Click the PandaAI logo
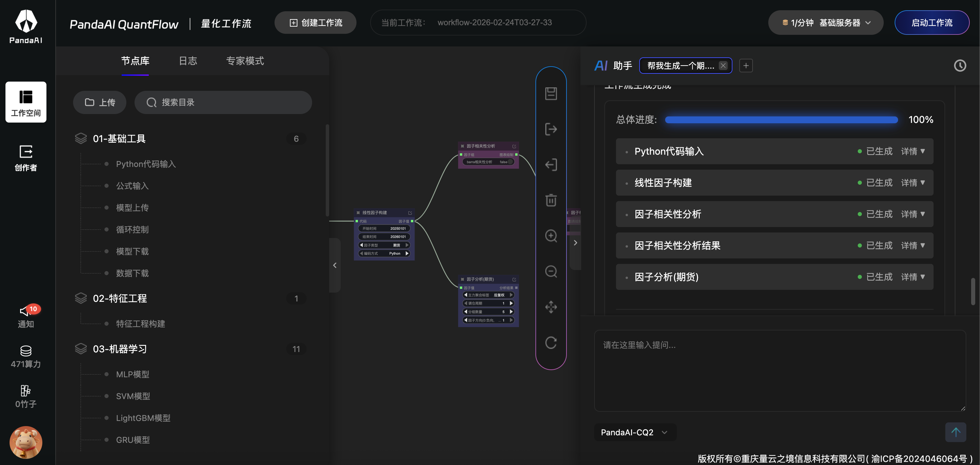 click(26, 26)
